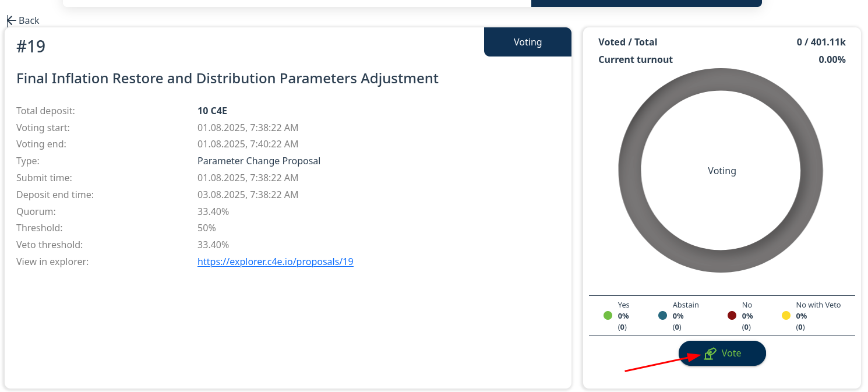Click the gray donut chart ring
The width and height of the screenshot is (868, 392).
pos(630,171)
